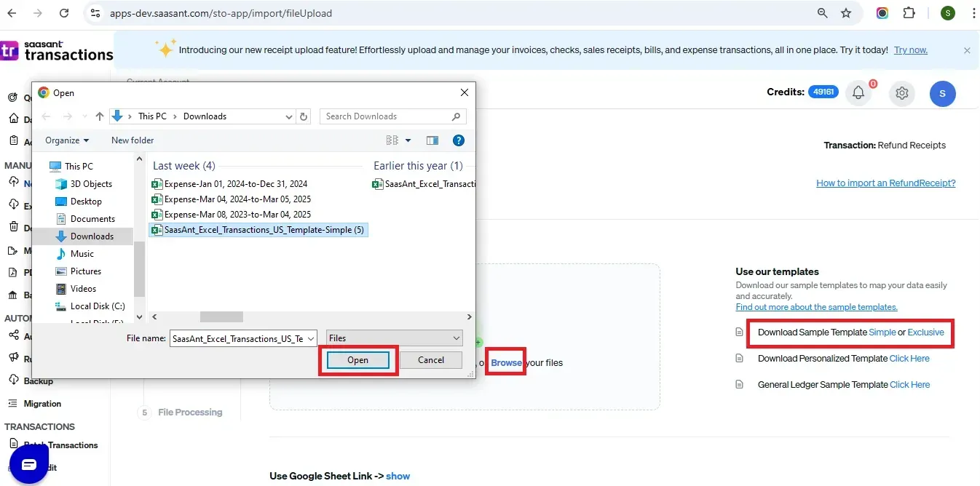Screen dimensions: 980x486
Task: Open Migration in the left sidebar
Action: (42, 404)
